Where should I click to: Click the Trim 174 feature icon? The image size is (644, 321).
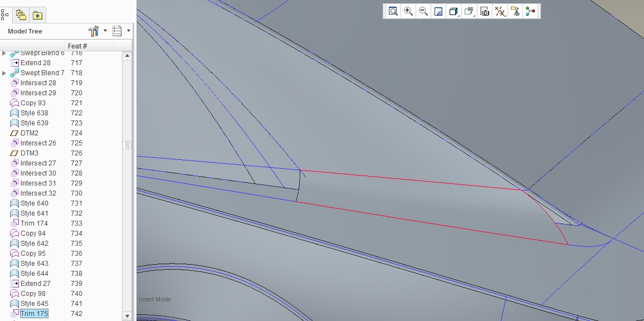(x=14, y=223)
